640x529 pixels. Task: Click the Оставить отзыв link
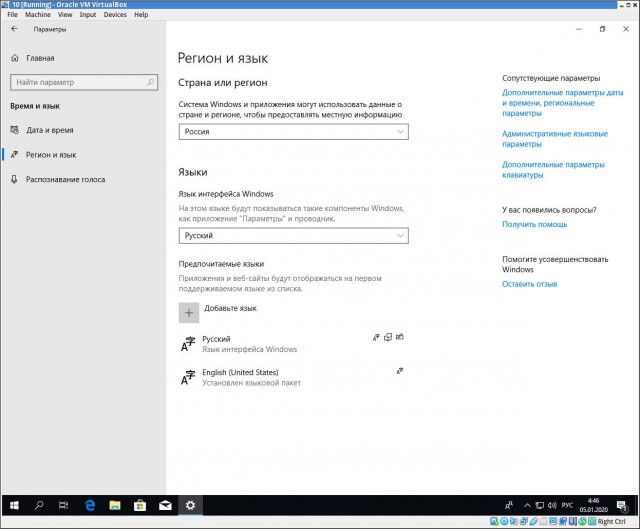[529, 284]
